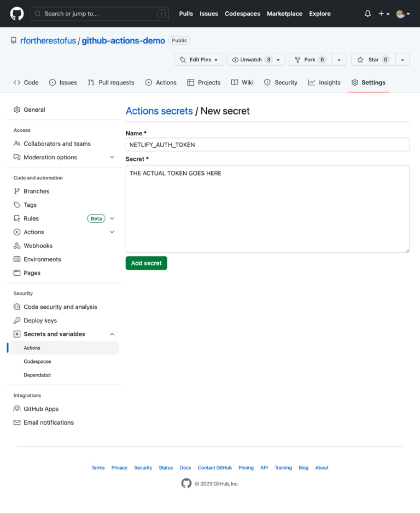Click the secret Name input field
Viewport: 420px width, 513px height.
pos(267,144)
